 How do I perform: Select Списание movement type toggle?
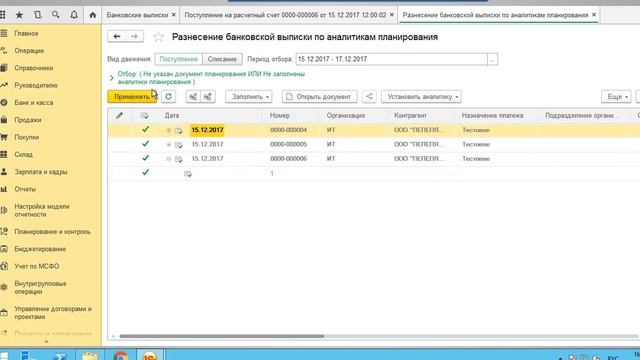(222, 59)
